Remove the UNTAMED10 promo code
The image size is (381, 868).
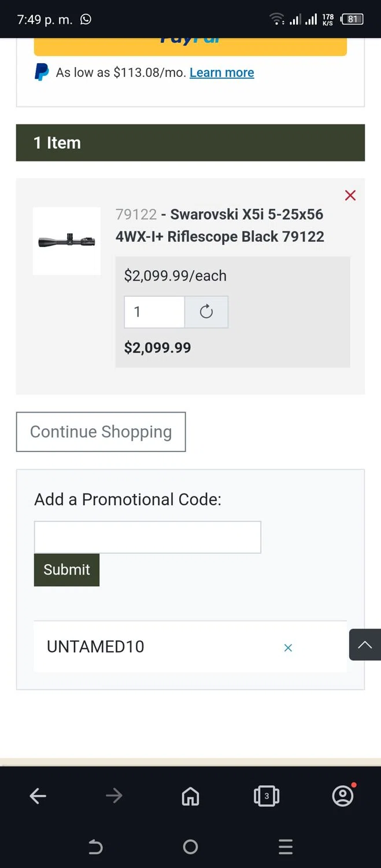click(x=288, y=648)
